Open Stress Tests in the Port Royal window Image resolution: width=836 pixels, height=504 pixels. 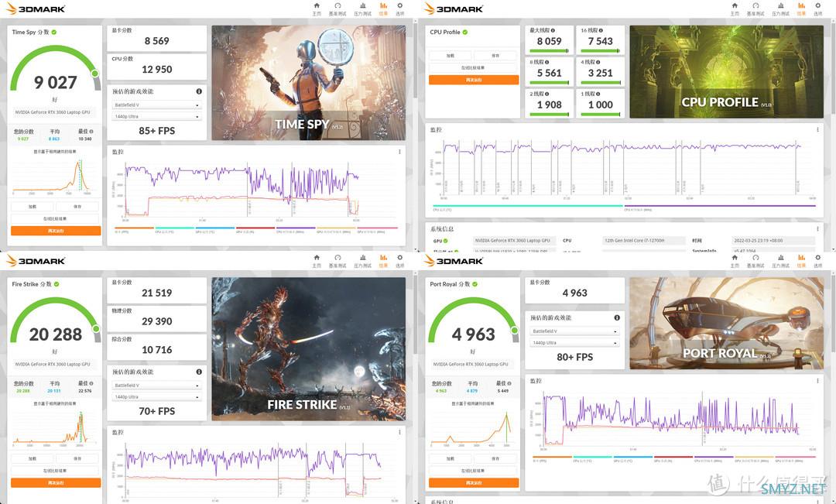780,261
